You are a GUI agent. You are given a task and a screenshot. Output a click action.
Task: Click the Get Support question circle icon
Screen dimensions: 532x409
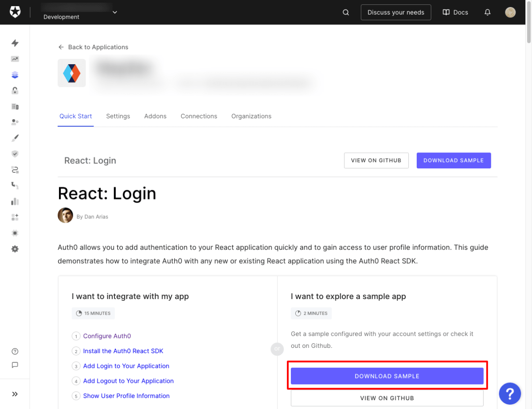pyautogui.click(x=15, y=351)
